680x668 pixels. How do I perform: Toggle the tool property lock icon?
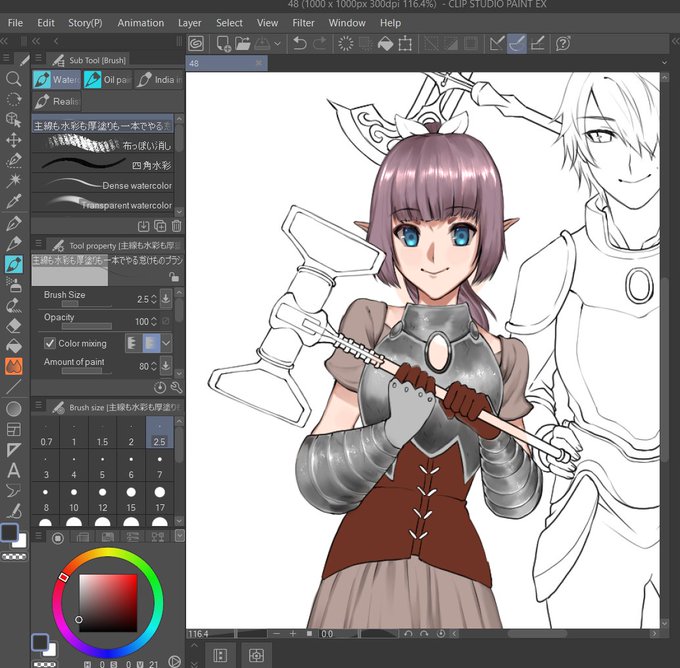(174, 277)
